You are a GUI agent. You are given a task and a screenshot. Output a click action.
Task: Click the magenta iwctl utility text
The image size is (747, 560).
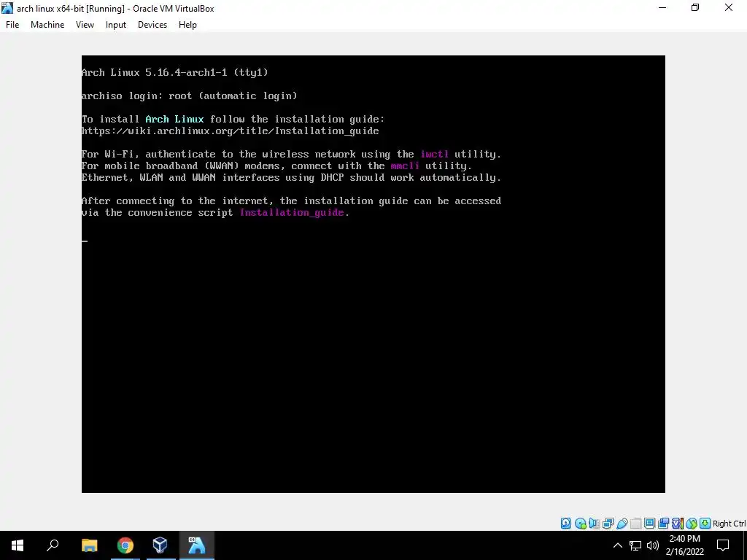[x=435, y=155]
